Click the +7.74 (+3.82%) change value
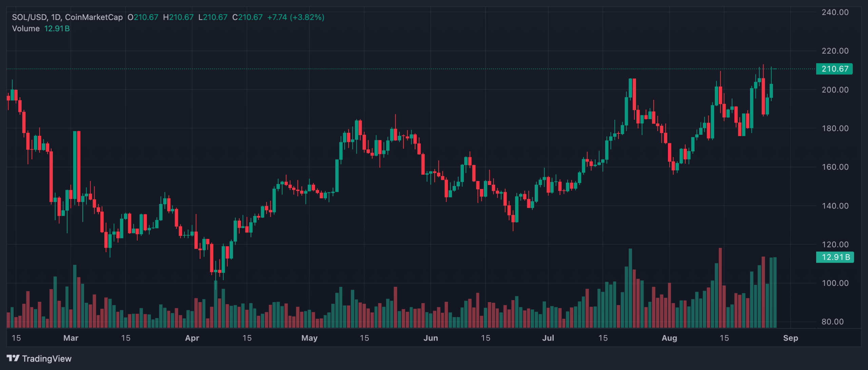The image size is (868, 370). pos(296,17)
